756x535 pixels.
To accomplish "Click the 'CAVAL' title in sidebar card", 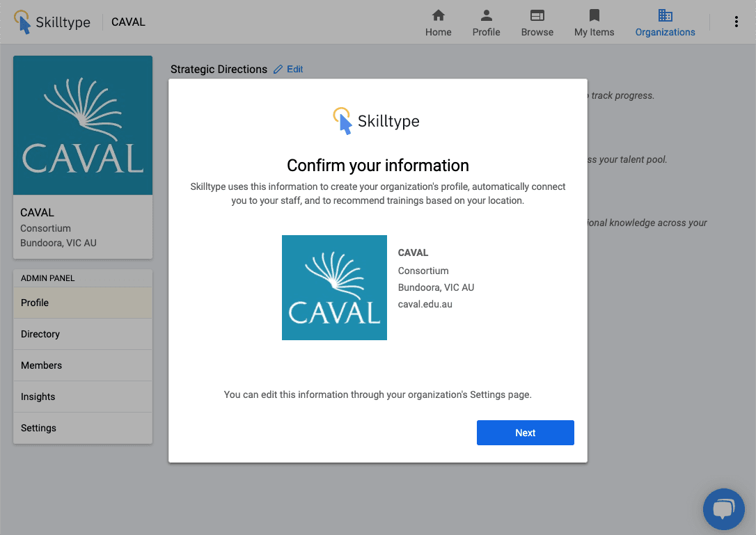I will (x=37, y=213).
